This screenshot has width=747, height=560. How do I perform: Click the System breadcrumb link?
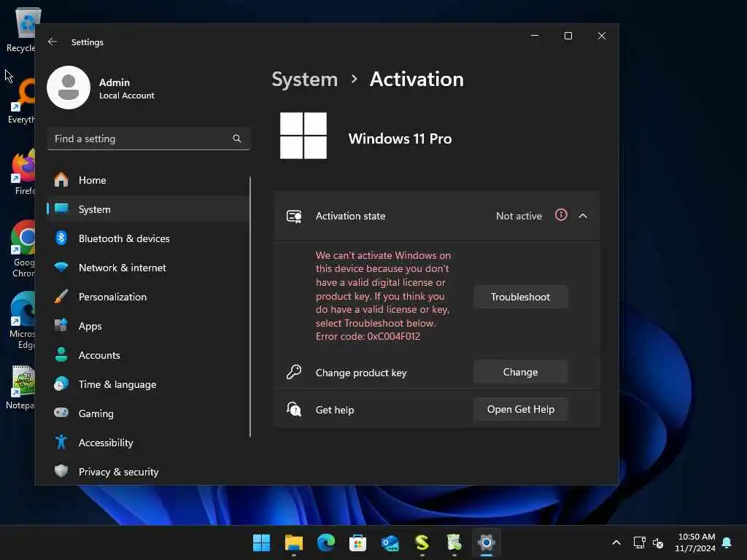[x=304, y=79]
